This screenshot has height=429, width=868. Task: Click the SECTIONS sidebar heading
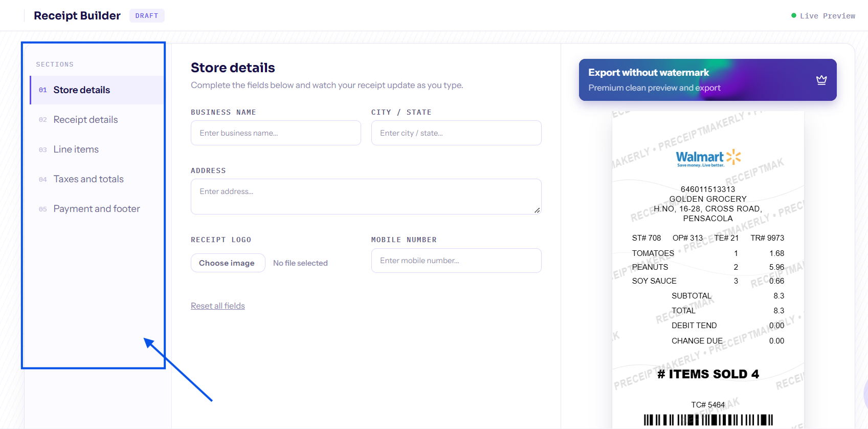click(x=55, y=65)
